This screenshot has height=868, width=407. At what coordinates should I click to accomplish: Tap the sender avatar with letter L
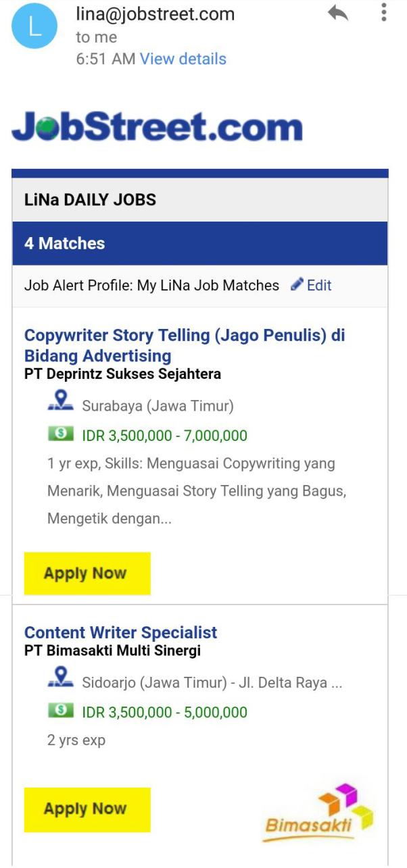[35, 26]
